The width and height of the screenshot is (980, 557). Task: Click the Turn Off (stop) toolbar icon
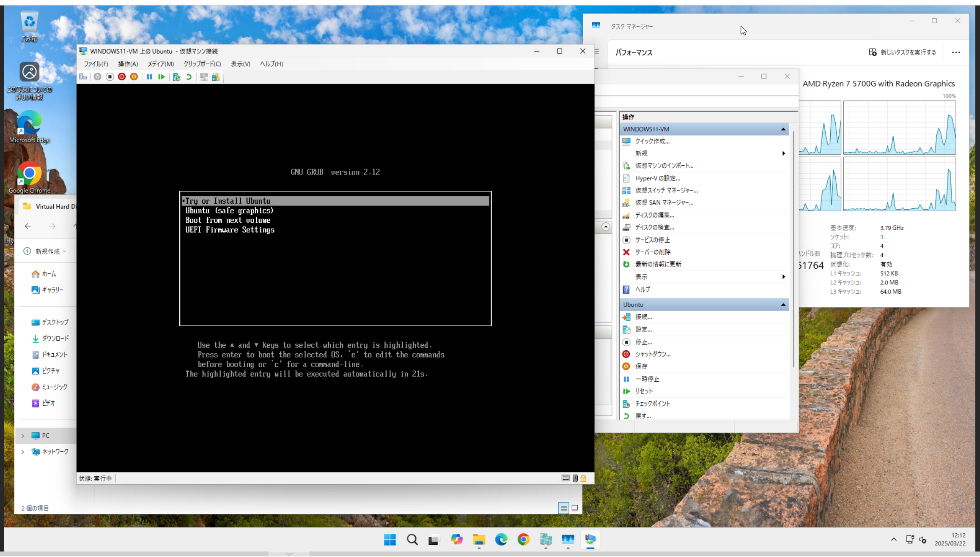110,76
